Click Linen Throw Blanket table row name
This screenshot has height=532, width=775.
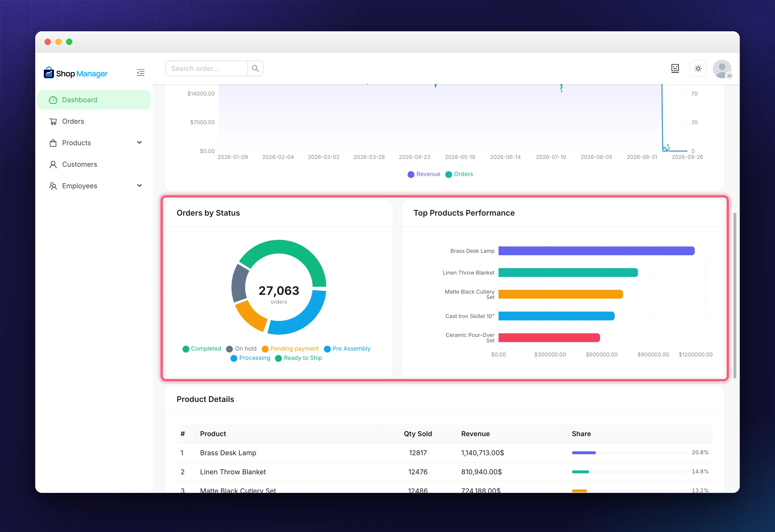tap(233, 472)
